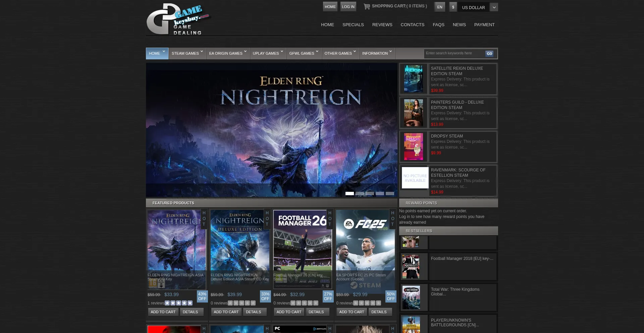The height and width of the screenshot is (333, 644).
Task: Open the SPECIALS menu link
Action: (x=353, y=25)
